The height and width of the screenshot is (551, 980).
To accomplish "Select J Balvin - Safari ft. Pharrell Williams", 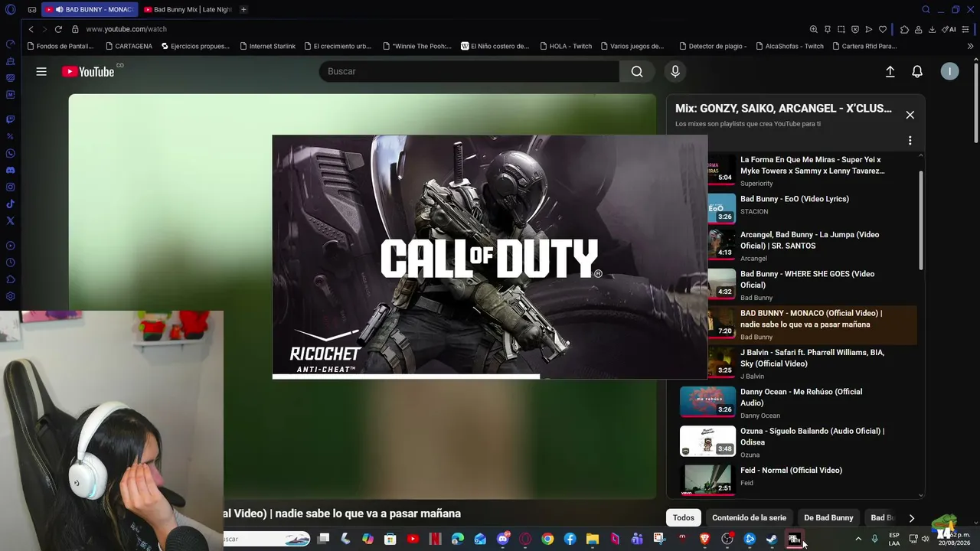I will tap(812, 358).
